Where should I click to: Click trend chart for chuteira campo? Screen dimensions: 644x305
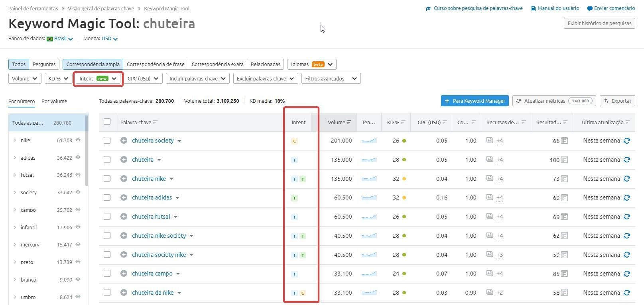369,274
